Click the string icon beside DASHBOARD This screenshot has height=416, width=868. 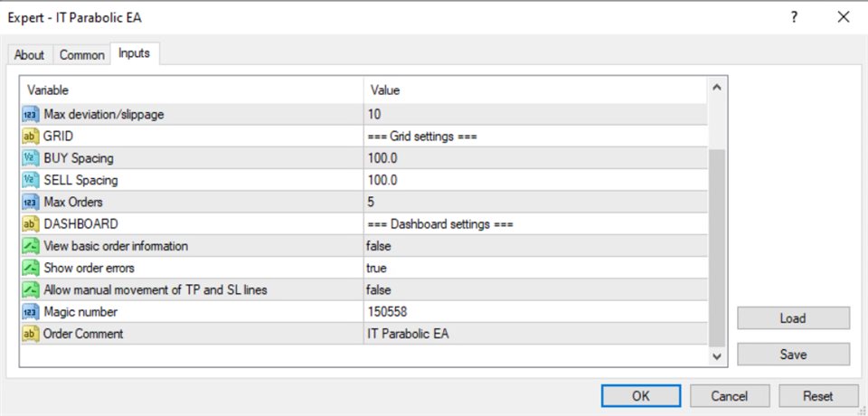pos(30,224)
